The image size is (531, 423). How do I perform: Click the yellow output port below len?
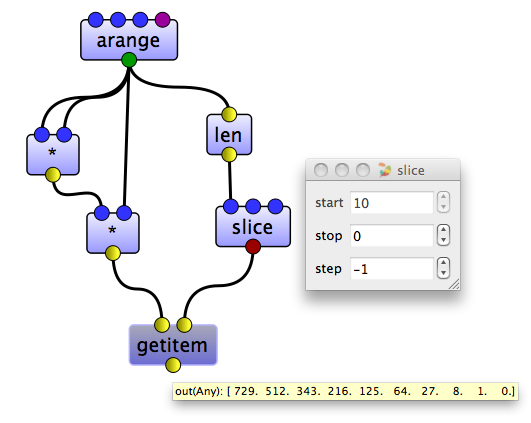[229, 155]
